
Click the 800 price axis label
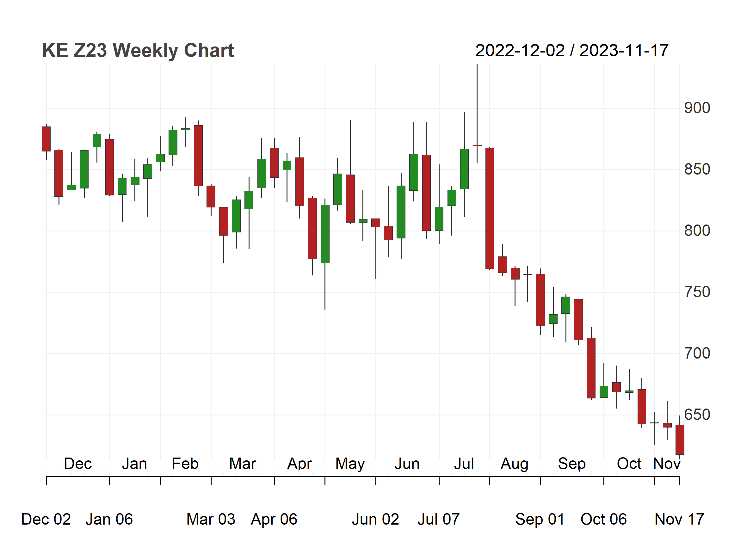click(697, 231)
